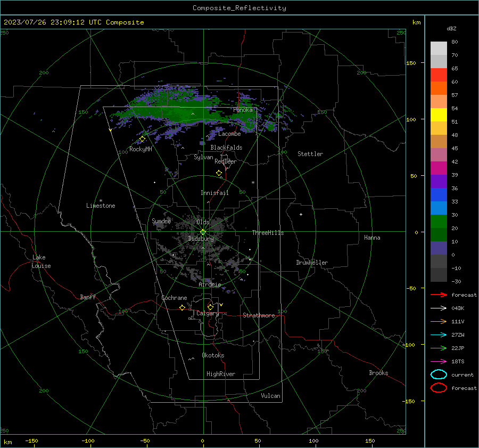
Task: Click the red forecast arrow legend icon
Action: 439,295
